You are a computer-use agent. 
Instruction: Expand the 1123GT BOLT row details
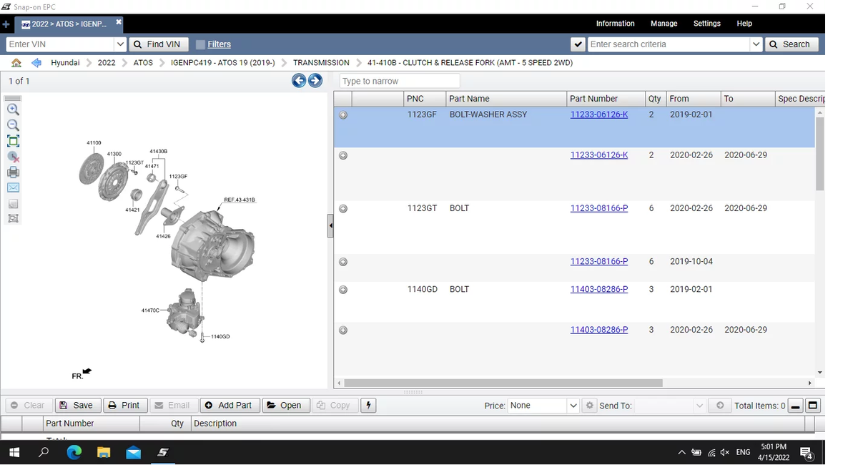[343, 209]
